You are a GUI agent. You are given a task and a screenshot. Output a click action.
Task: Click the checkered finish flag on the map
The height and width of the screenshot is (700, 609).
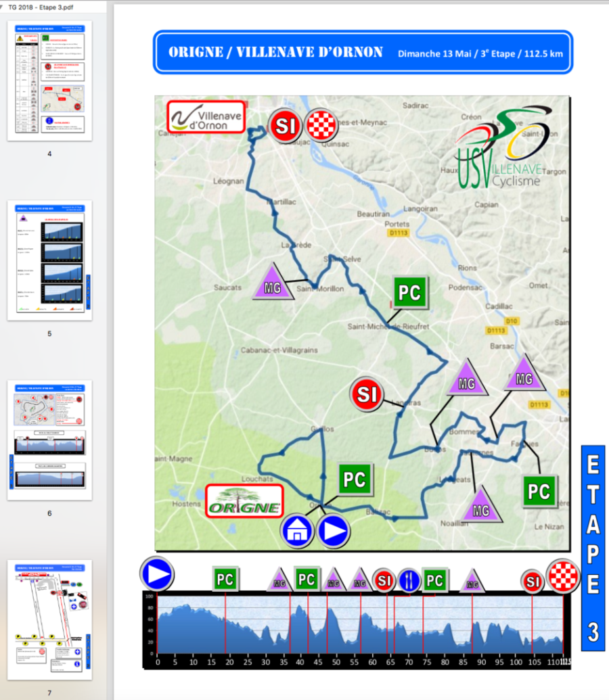click(323, 126)
